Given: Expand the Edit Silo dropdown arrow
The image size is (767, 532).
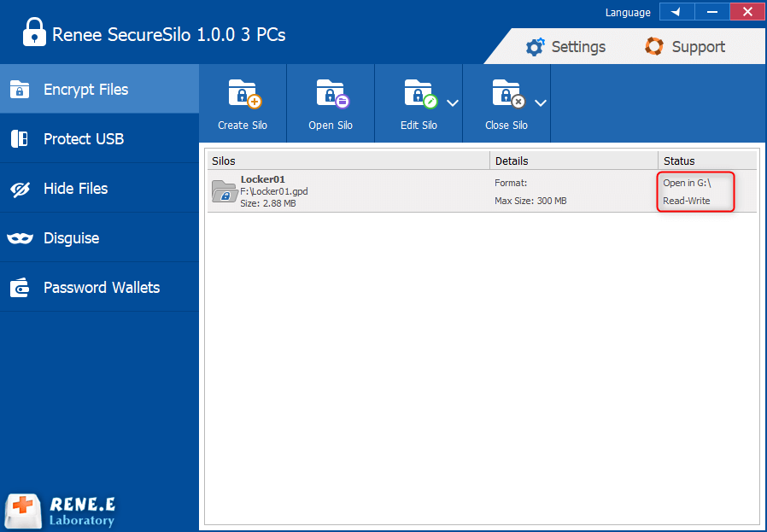Looking at the screenshot, I should tap(453, 103).
